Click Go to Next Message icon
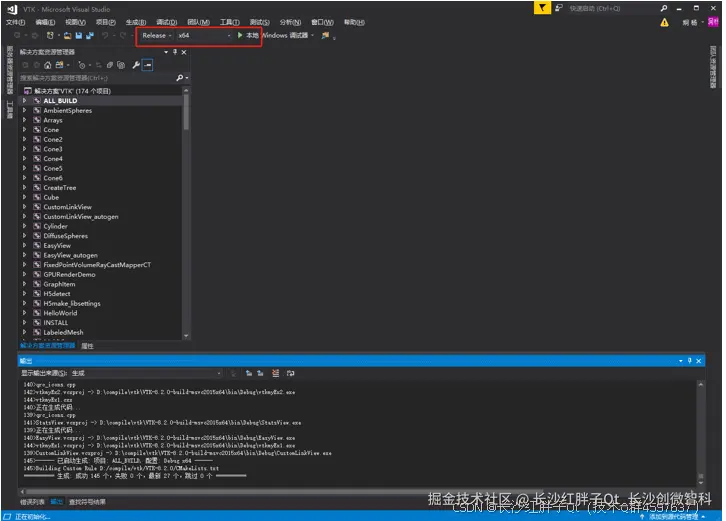 click(260, 373)
